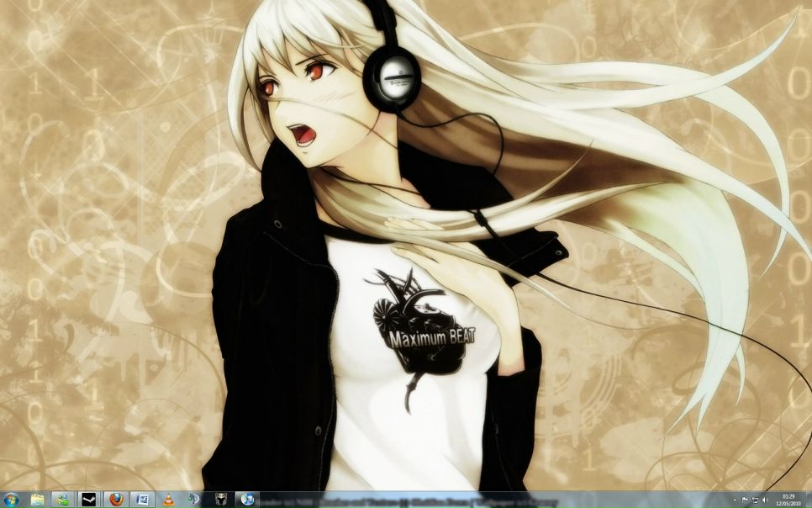Image resolution: width=812 pixels, height=508 pixels.
Task: Click the round icon right of VLC
Action: [x=194, y=500]
